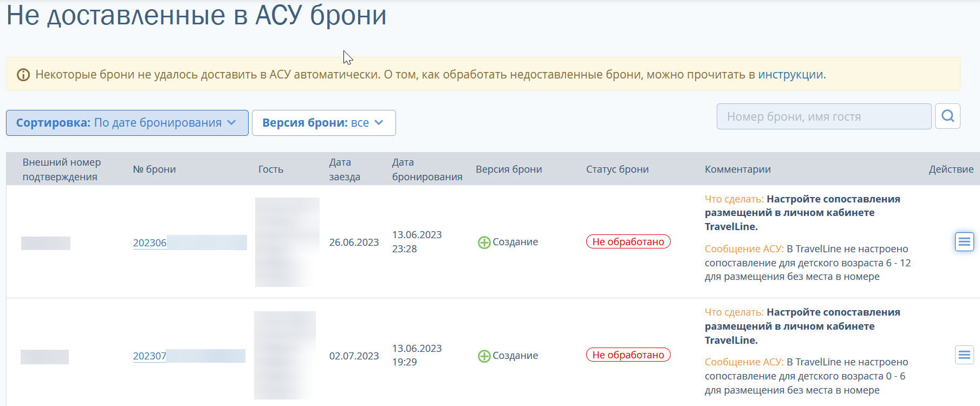Open action menu for booking 202306
The image size is (980, 406).
[964, 241]
